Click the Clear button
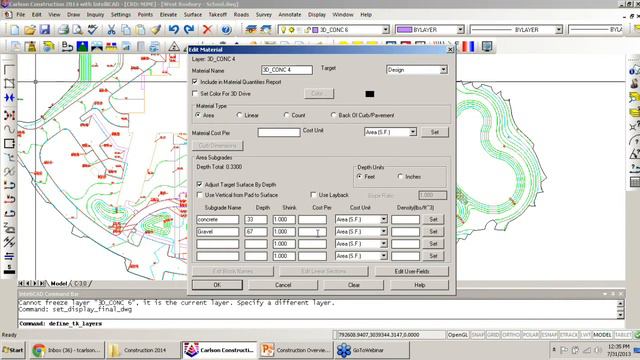640x360 pixels. point(354,285)
